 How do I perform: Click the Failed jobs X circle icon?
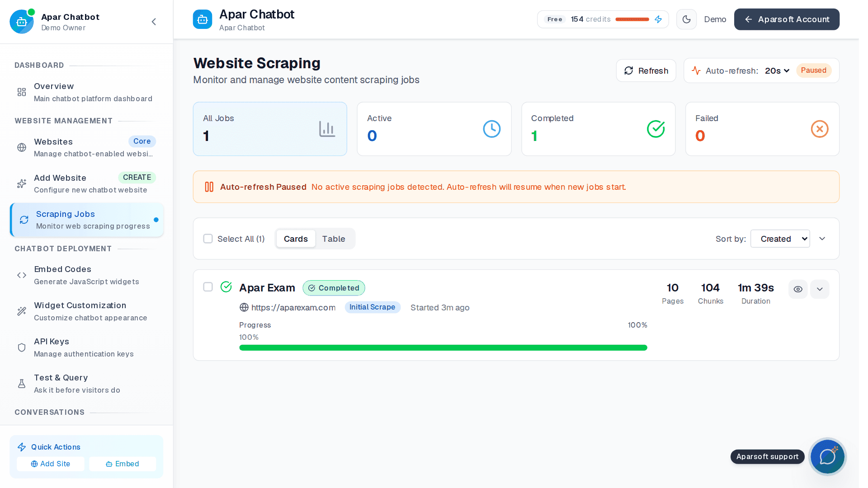[x=820, y=129]
